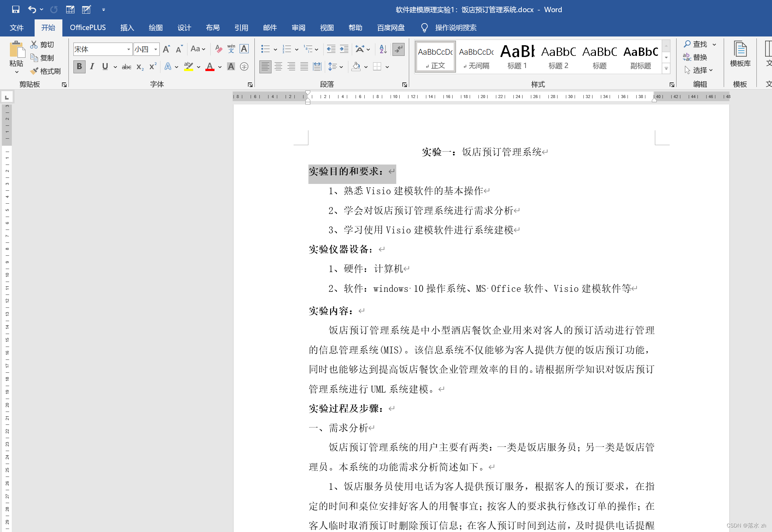Align text right
Viewport: 772px width, 532px height.
coord(291,67)
